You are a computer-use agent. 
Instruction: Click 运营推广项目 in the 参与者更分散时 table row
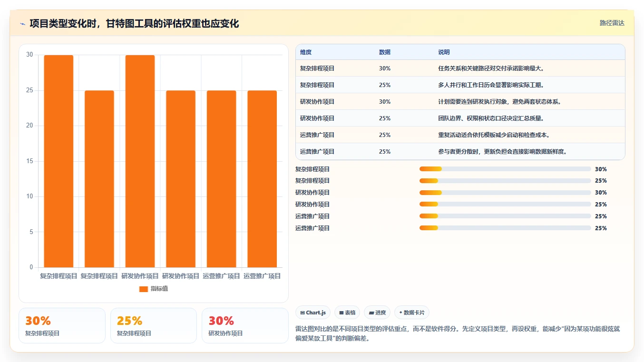click(317, 152)
